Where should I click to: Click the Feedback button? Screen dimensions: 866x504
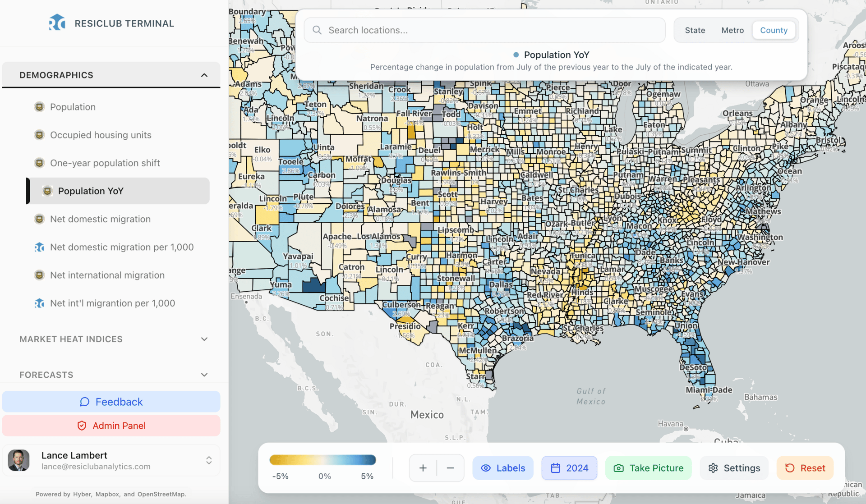pyautogui.click(x=111, y=402)
